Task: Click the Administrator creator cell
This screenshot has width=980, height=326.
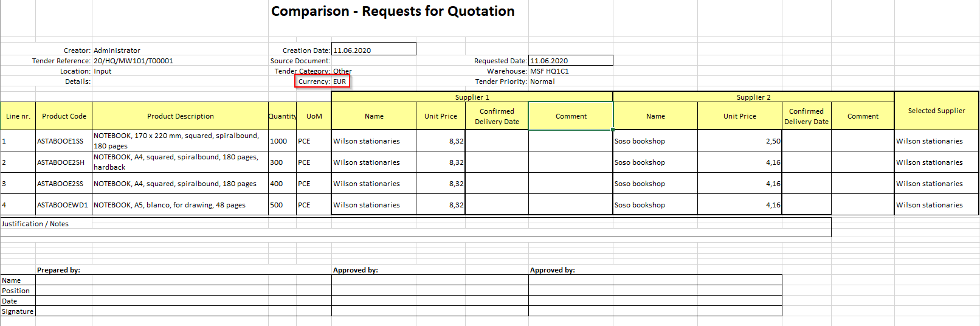Action: coord(117,50)
